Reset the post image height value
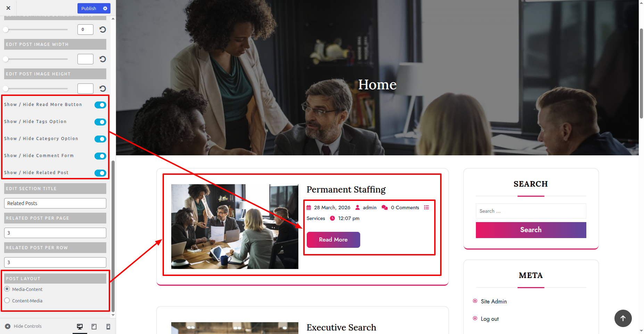Screen dimensions: 644x334 (102, 89)
